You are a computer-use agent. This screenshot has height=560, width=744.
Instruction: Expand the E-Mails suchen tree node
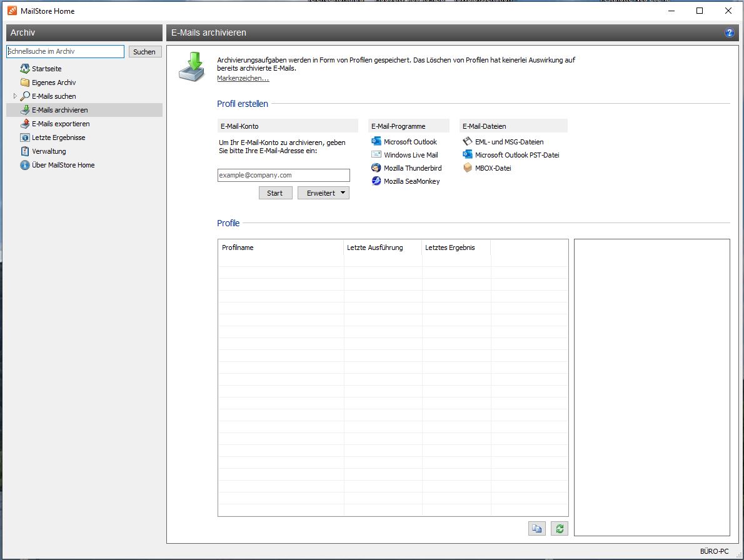point(15,96)
